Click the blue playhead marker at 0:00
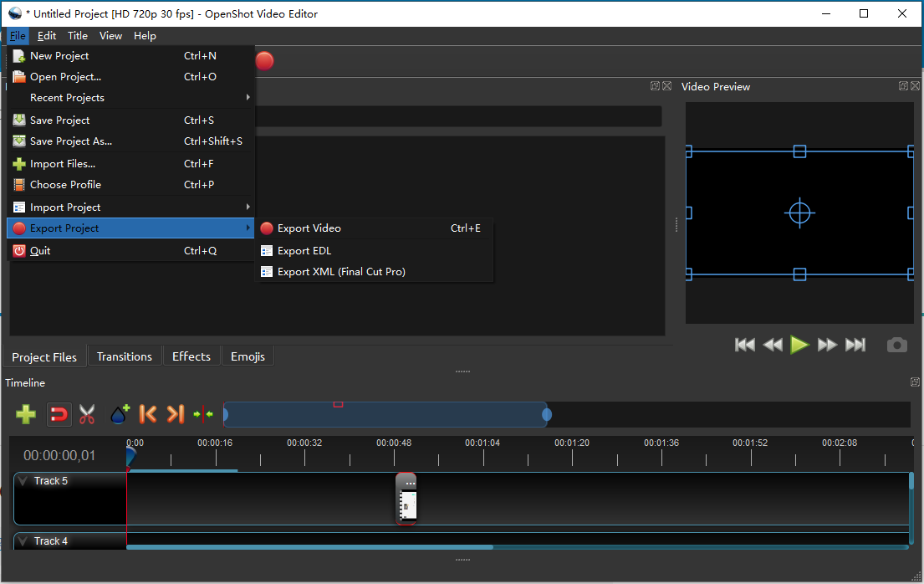The image size is (924, 584). point(130,456)
